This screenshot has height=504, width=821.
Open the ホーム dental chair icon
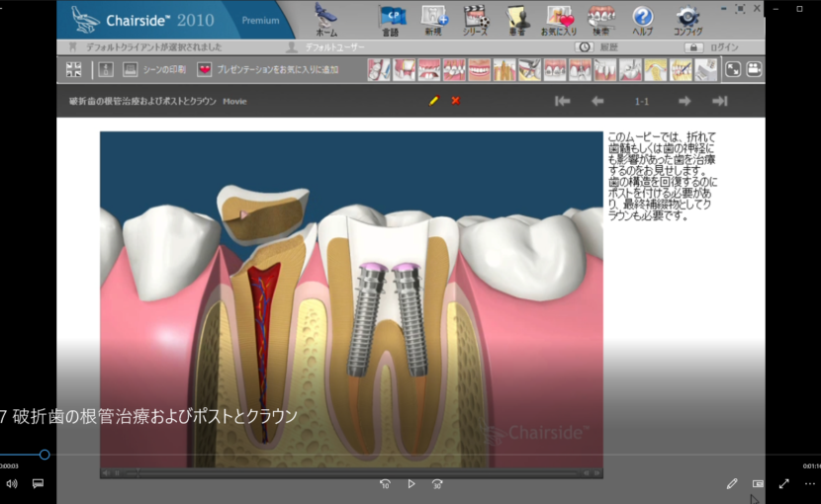[x=326, y=20]
